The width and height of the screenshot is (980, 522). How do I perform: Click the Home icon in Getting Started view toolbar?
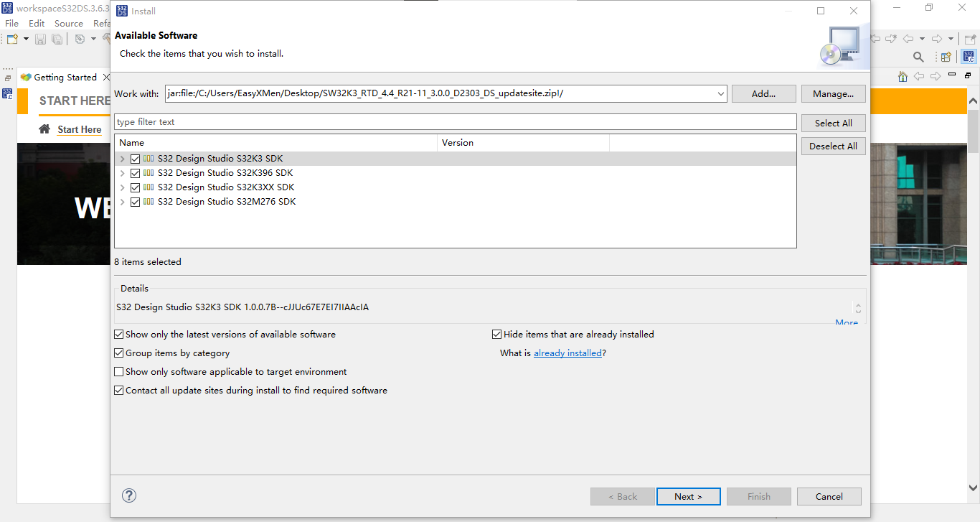pos(903,76)
